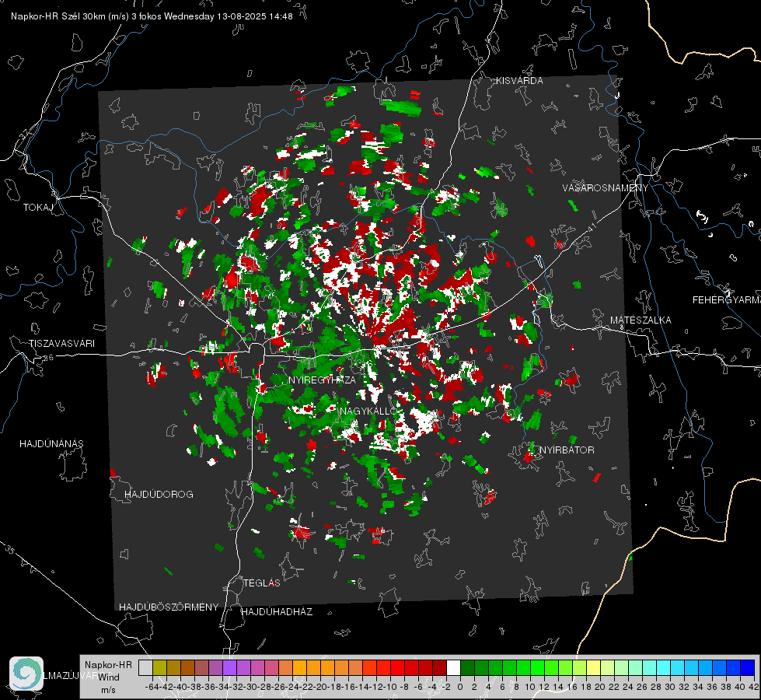Click the 20 value on the legend scale
Image resolution: width=761 pixels, height=700 pixels.
click(x=600, y=687)
